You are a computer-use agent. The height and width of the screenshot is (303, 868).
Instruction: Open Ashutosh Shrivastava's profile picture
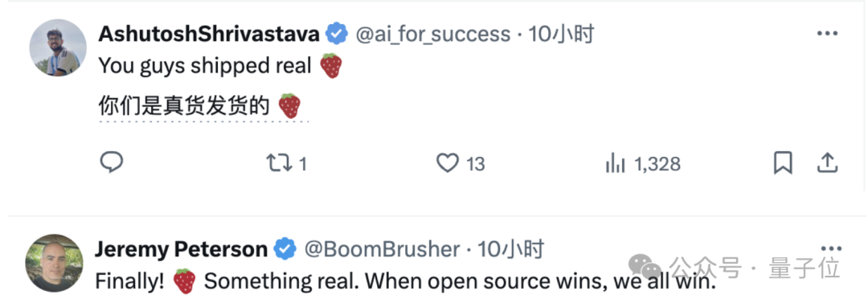(58, 47)
